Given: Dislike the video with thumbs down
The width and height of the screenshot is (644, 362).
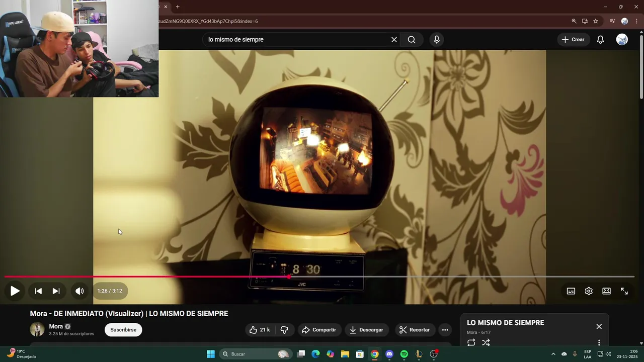Looking at the screenshot, I should coord(284,330).
